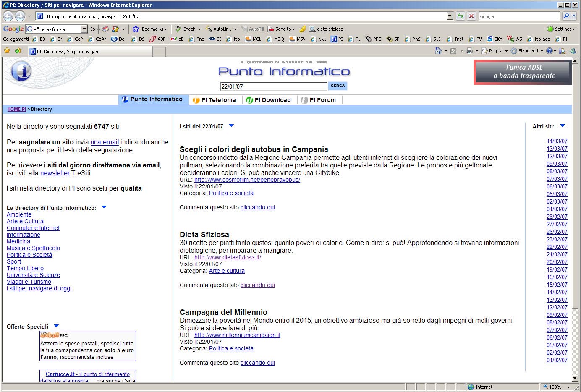This screenshot has height=392, width=581.
Task: Open the 14/03/07 date link
Action: [x=557, y=141]
